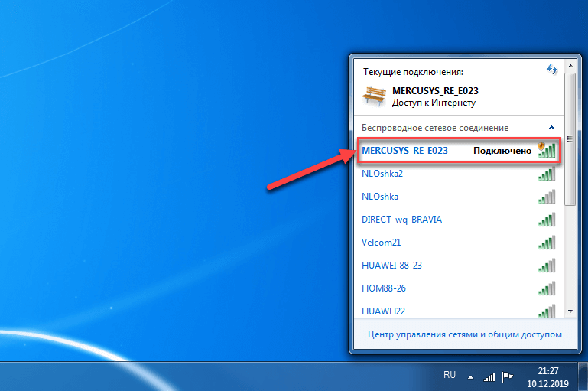Select the MERCUSYS_RE_E023 connected network
This screenshot has height=391, width=588.
tap(404, 151)
